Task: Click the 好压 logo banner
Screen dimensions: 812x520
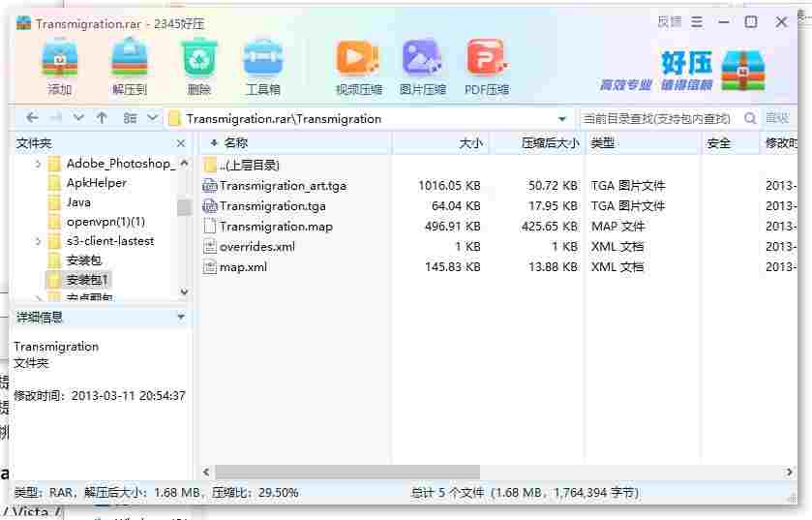Action: point(682,71)
